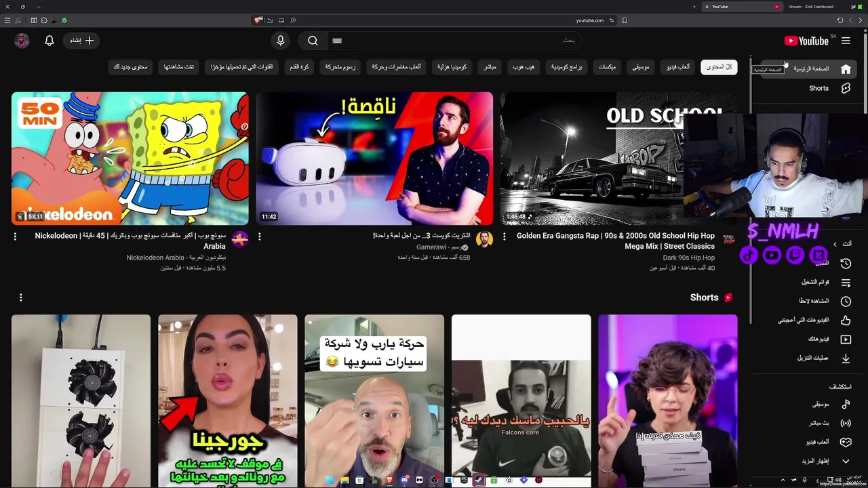The image size is (868, 488).
Task: Open the جورجينا short thumbnail
Action: pos(228,401)
